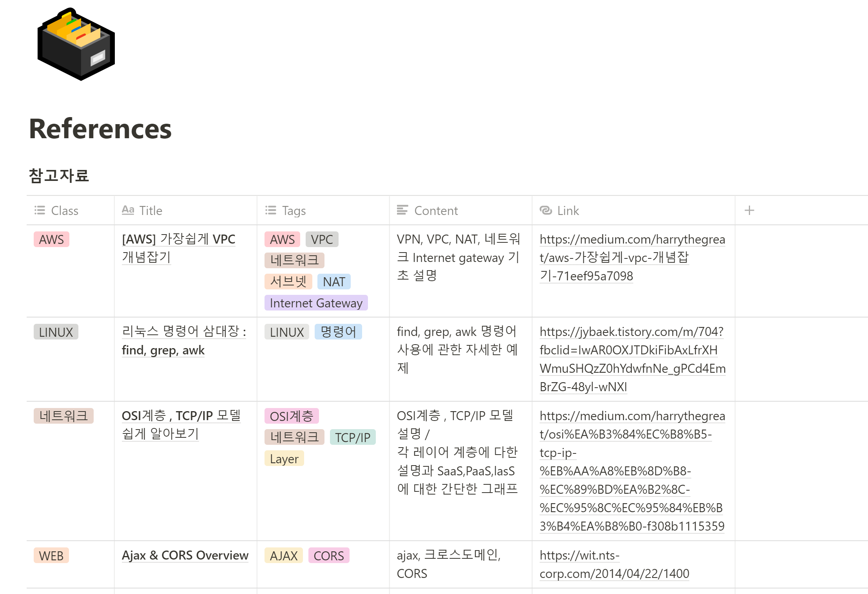868x594 pixels.
Task: Click the green TCP/IP tag
Action: [x=352, y=437]
